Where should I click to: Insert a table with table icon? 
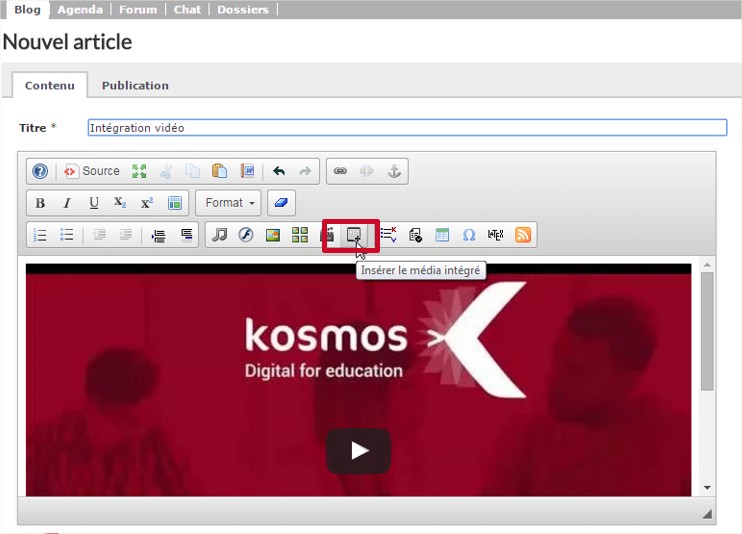coord(442,235)
